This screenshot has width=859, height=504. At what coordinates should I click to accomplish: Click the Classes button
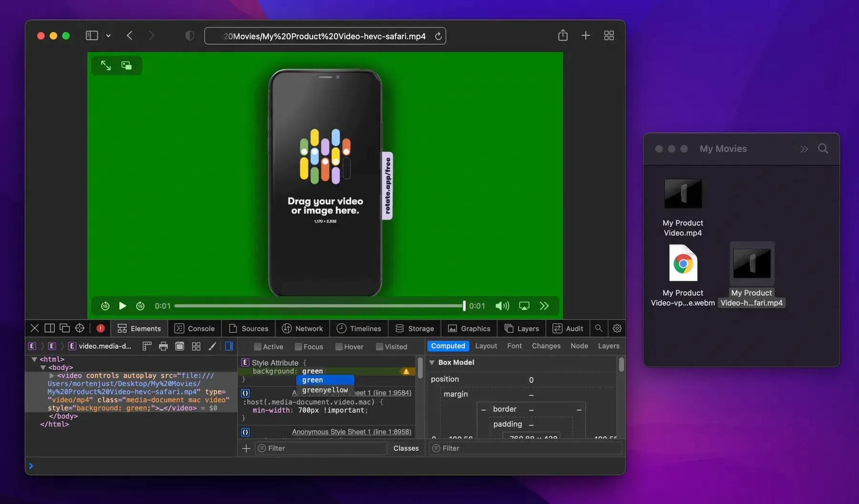pos(406,448)
